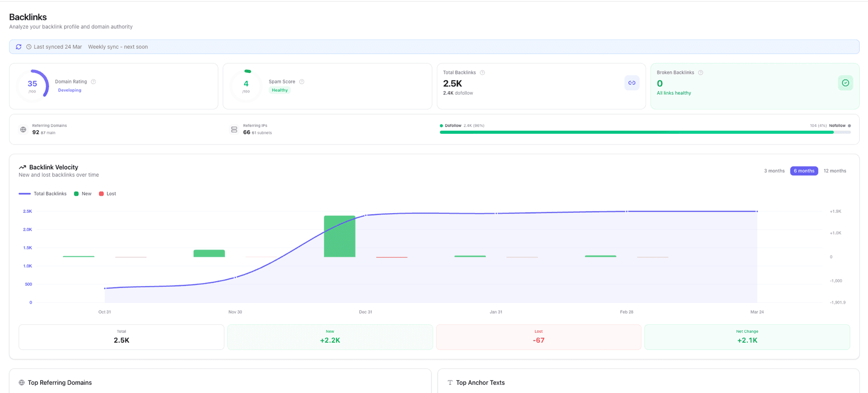The width and height of the screenshot is (868, 393).
Task: Switch to the 12 months view
Action: pos(835,171)
